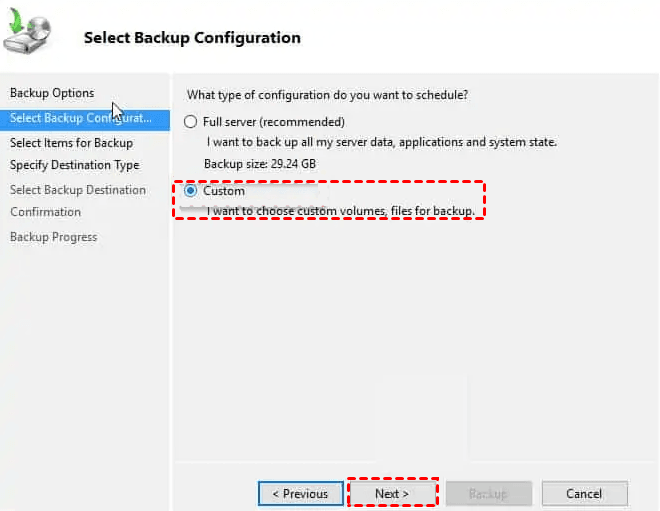Click the Select Backup Configuration page heading
This screenshot has height=511, width=660.
tap(192, 38)
